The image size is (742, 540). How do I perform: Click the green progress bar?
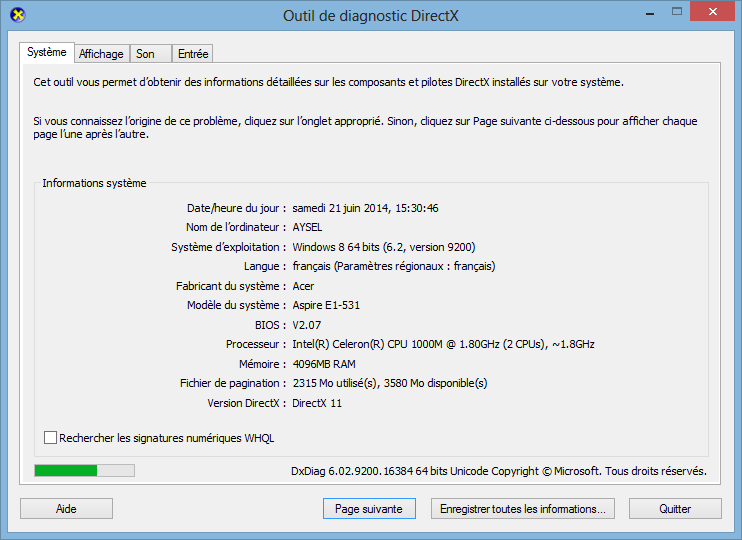tap(84, 470)
